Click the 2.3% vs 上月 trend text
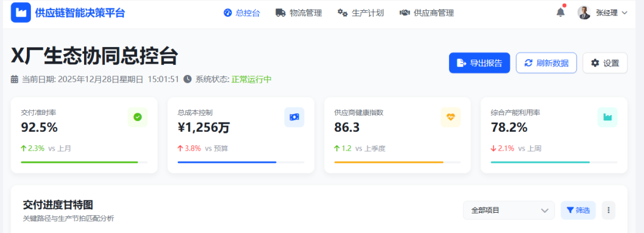Screen dimensions: 644x233 click(46, 148)
